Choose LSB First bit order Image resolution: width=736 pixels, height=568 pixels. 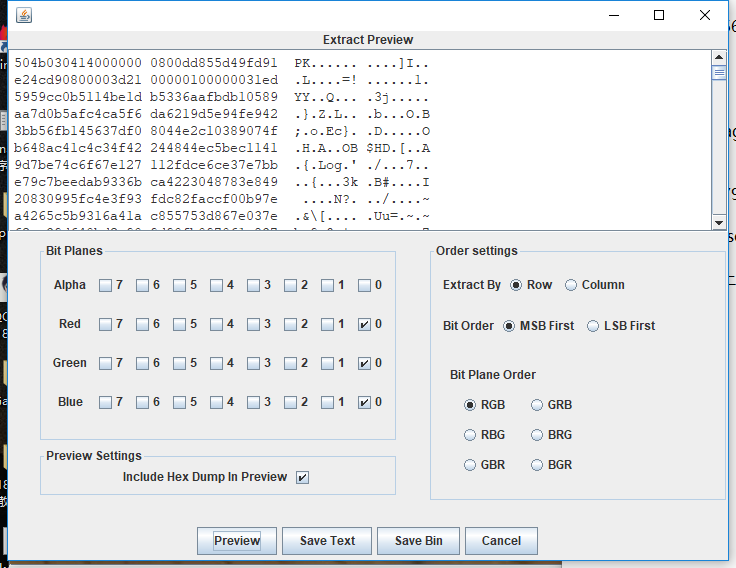pyautogui.click(x=593, y=326)
